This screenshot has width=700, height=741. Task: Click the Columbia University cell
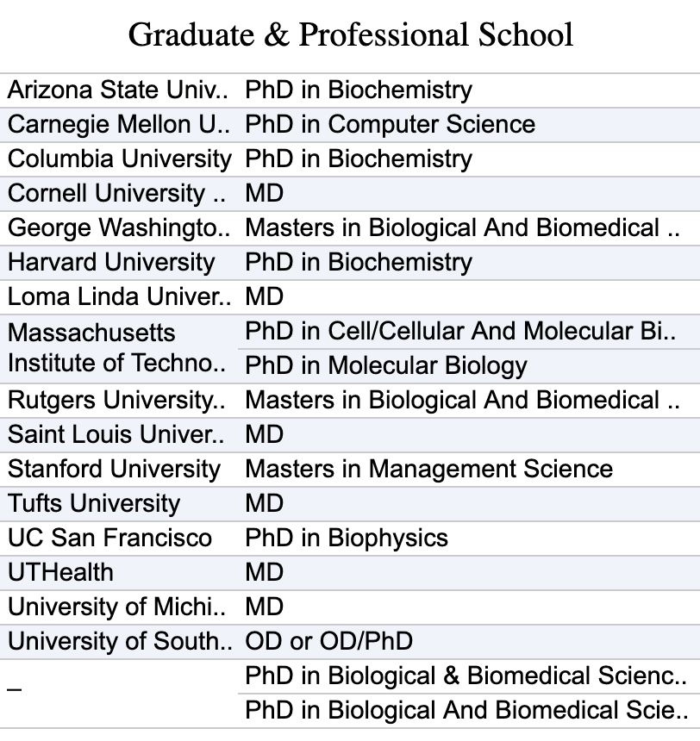(x=119, y=159)
